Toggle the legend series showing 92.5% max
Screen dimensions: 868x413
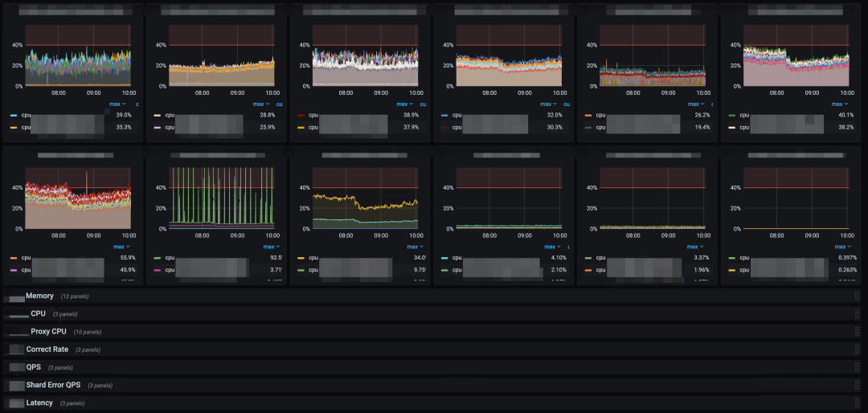click(170, 259)
